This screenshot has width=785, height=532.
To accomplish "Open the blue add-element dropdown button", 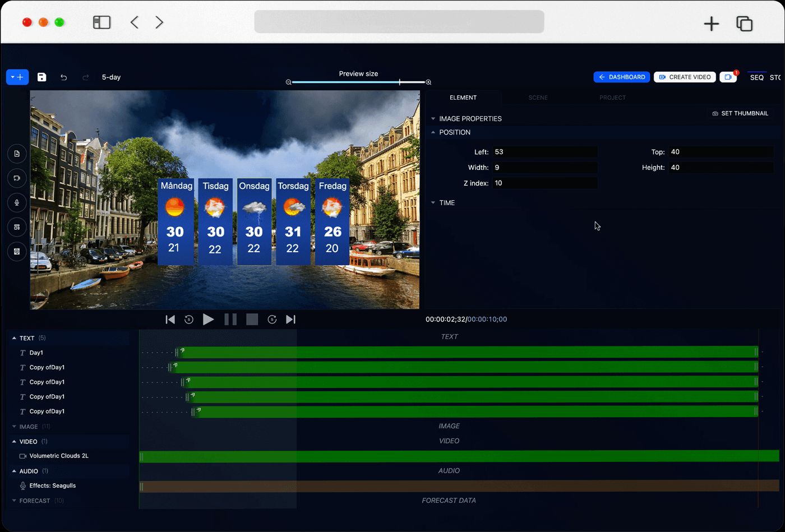I will coord(17,77).
